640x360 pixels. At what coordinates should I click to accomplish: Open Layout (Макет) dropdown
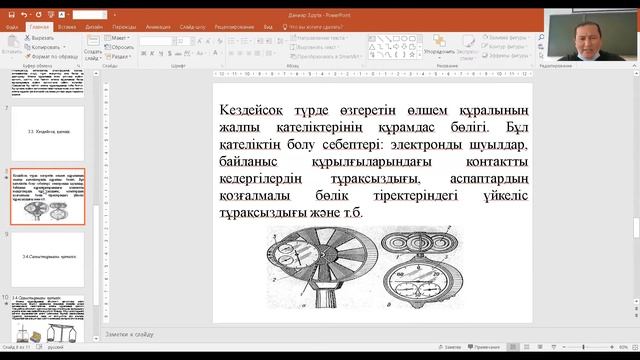click(118, 38)
